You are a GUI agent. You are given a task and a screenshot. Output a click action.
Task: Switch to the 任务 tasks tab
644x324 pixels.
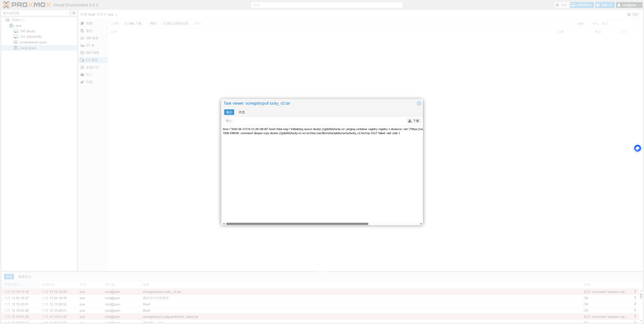tap(9, 277)
